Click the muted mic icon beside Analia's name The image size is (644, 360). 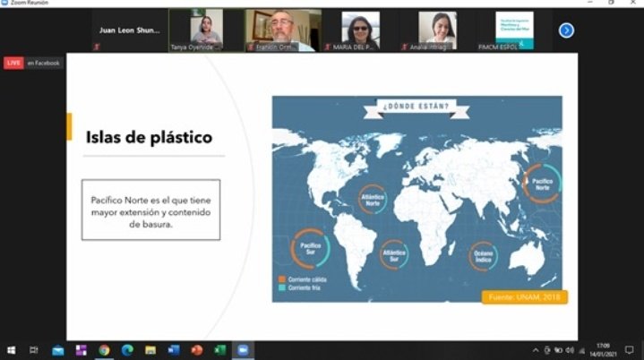pyautogui.click(x=404, y=47)
